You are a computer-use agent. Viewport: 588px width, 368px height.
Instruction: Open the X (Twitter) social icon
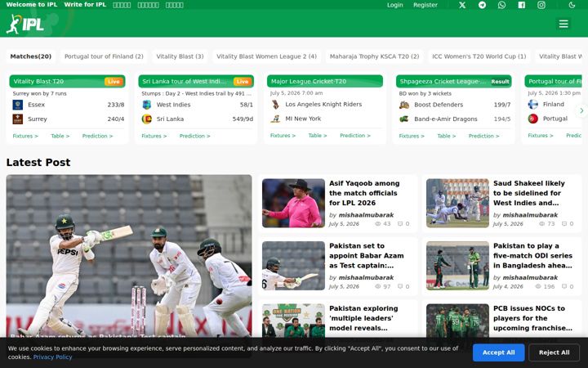pos(462,5)
